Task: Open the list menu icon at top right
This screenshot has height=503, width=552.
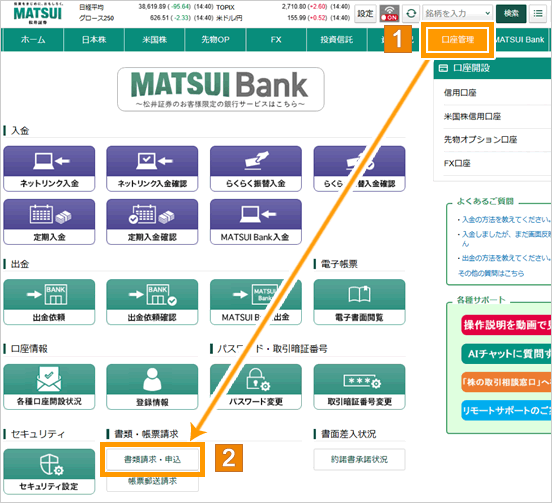Action: [538, 14]
